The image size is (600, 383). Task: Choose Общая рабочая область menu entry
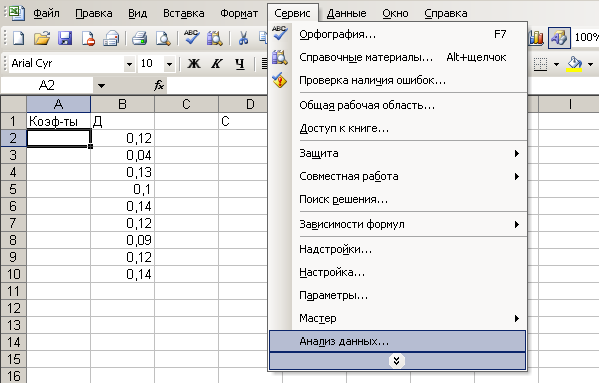(397, 105)
